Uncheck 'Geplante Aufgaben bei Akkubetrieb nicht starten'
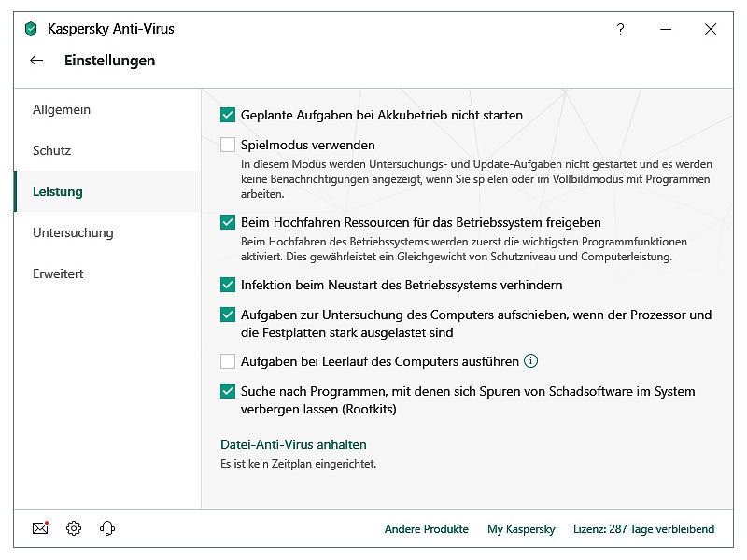The height and width of the screenshot is (560, 747). [x=228, y=115]
